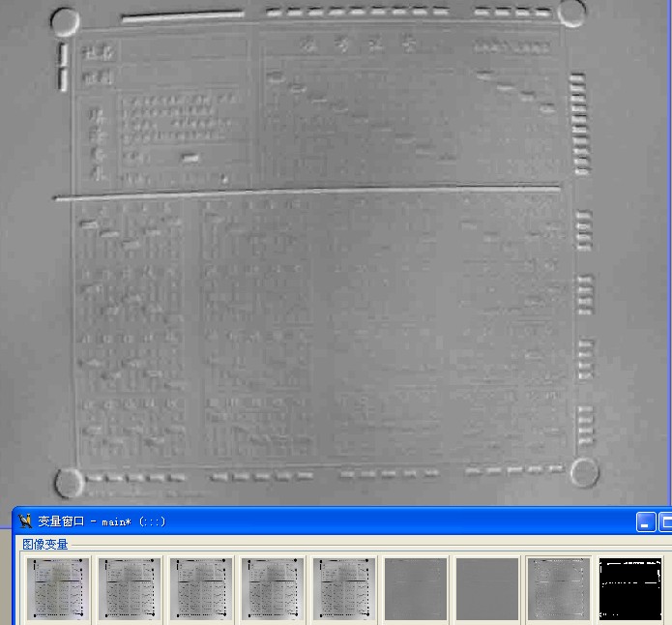This screenshot has height=625, width=672.
Task: Maximize the 变量窗口 variable window
Action: click(x=665, y=522)
